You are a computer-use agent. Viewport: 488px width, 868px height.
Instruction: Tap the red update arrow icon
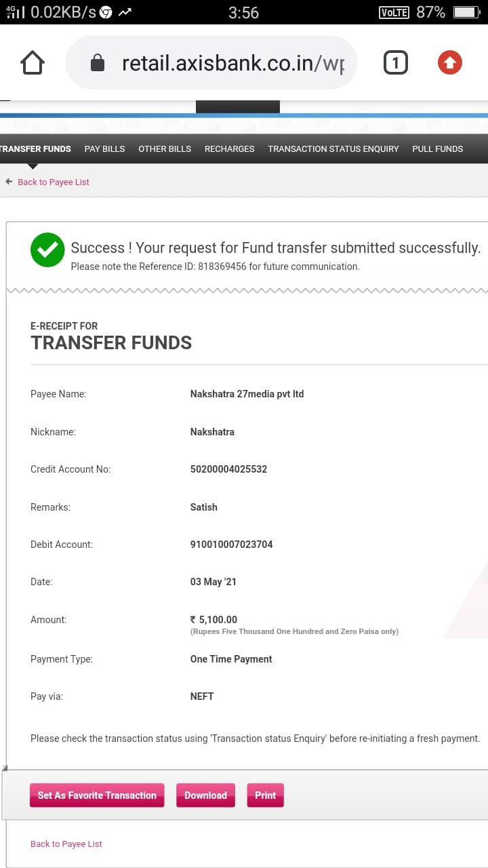(449, 63)
